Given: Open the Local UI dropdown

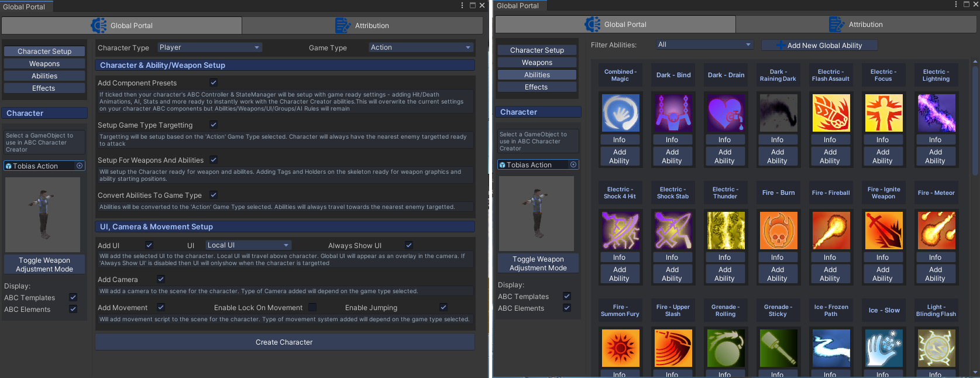Looking at the screenshot, I should (x=248, y=245).
